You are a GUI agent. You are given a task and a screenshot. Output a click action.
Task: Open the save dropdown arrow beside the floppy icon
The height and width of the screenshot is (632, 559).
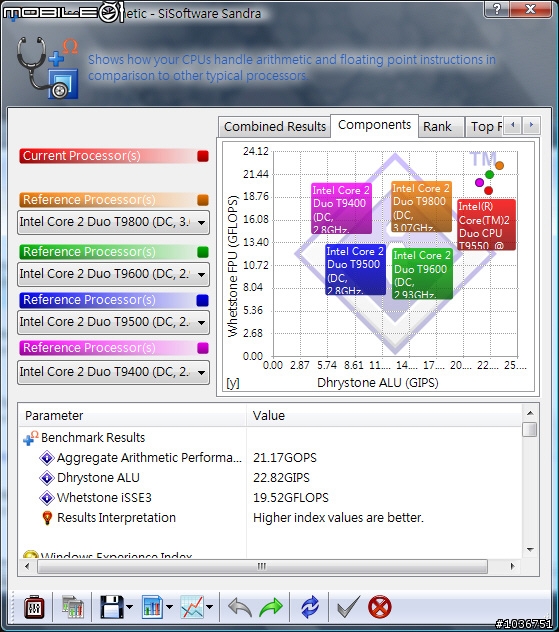tap(129, 607)
